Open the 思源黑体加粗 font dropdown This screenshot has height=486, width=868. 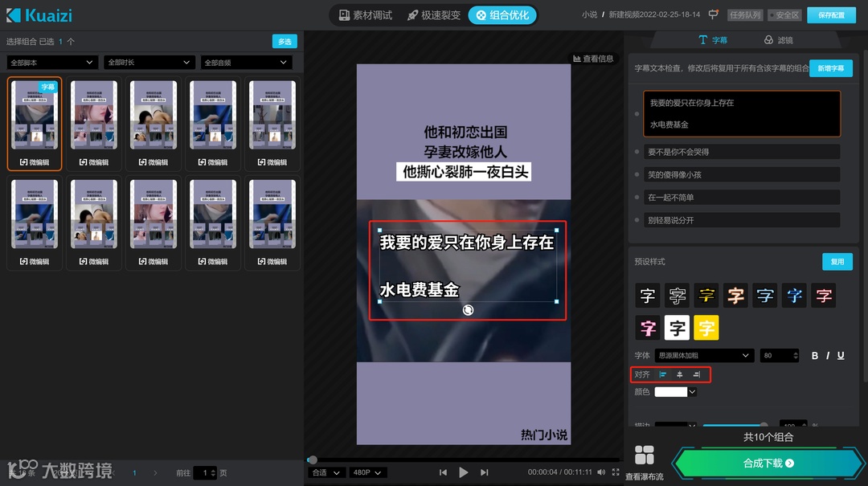[703, 355]
